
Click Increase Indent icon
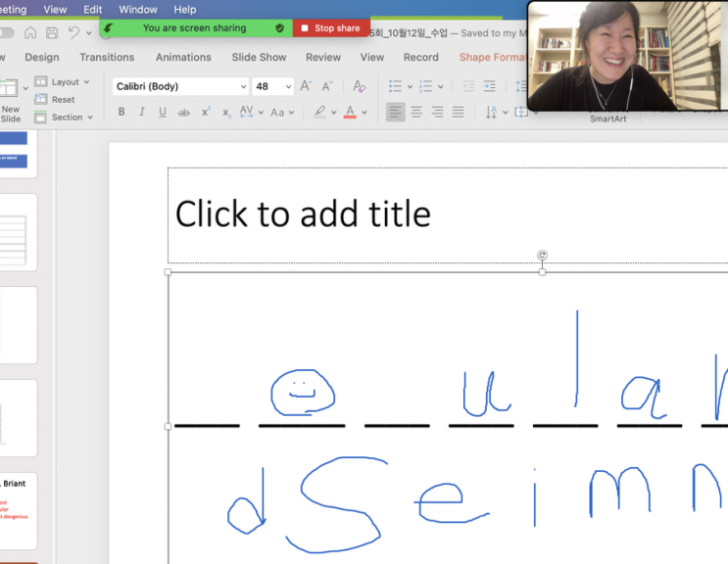(x=489, y=86)
